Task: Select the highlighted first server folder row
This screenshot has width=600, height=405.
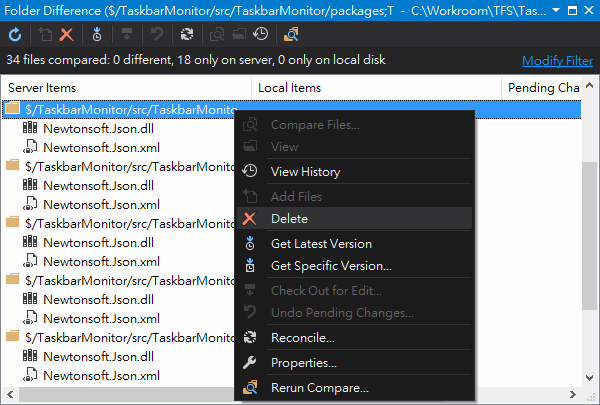Action: click(x=292, y=109)
